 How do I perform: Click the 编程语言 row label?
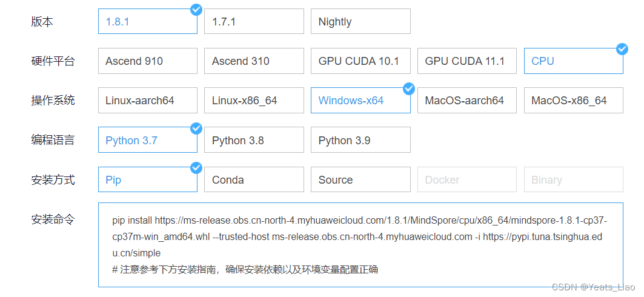point(53,140)
